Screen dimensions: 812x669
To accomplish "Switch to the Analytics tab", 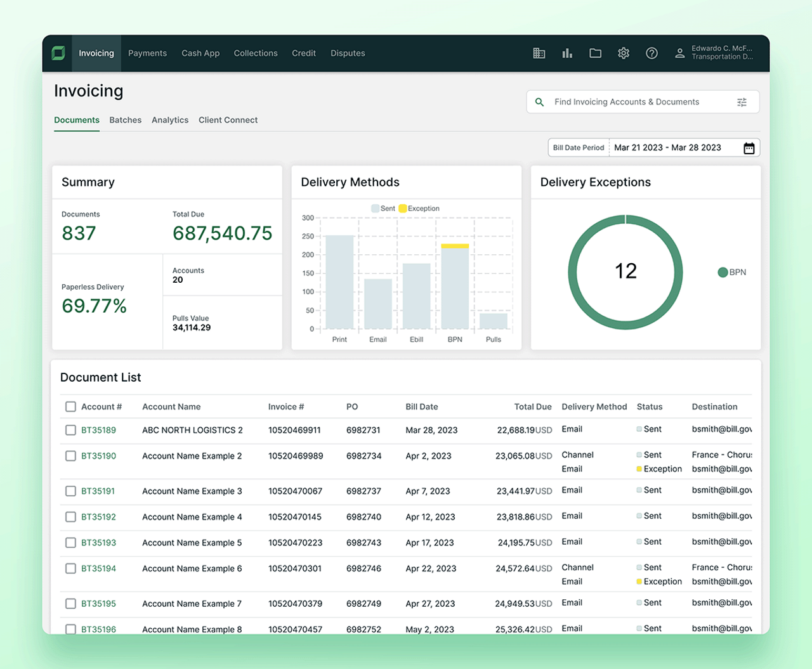I will point(170,120).
